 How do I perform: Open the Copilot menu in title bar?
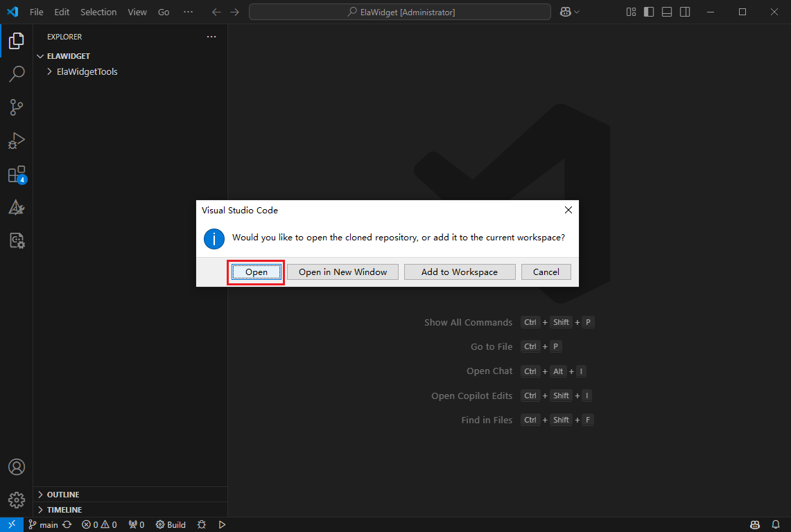570,12
